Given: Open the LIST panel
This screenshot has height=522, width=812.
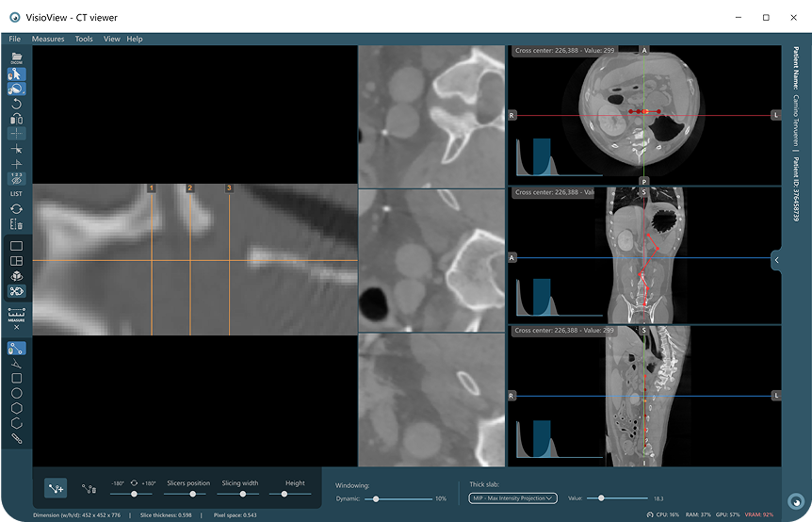Looking at the screenshot, I should tap(17, 194).
